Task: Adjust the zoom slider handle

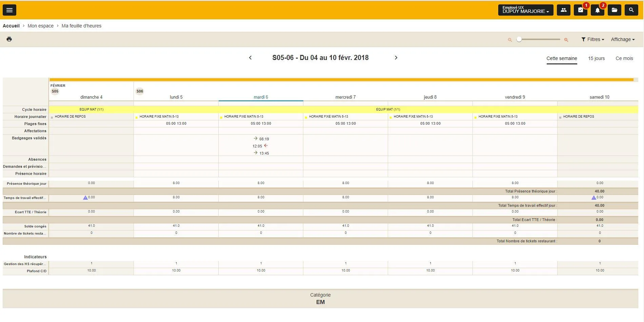Action: coord(519,39)
